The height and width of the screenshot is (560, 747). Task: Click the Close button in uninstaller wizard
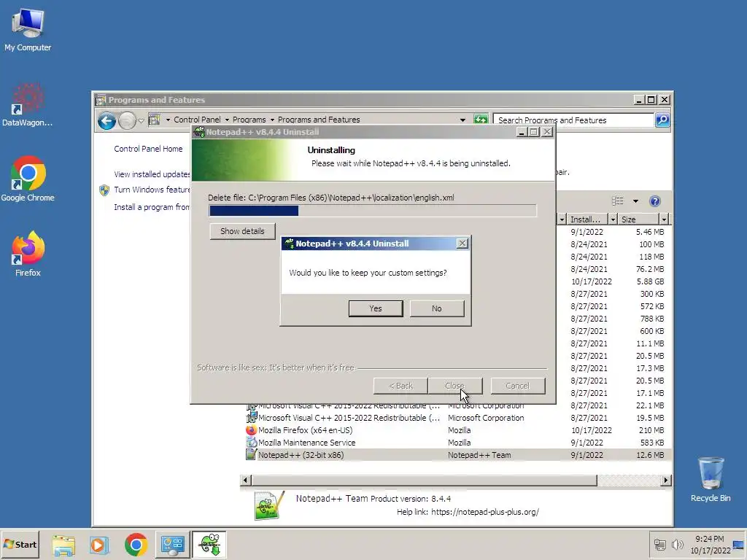pyautogui.click(x=455, y=386)
